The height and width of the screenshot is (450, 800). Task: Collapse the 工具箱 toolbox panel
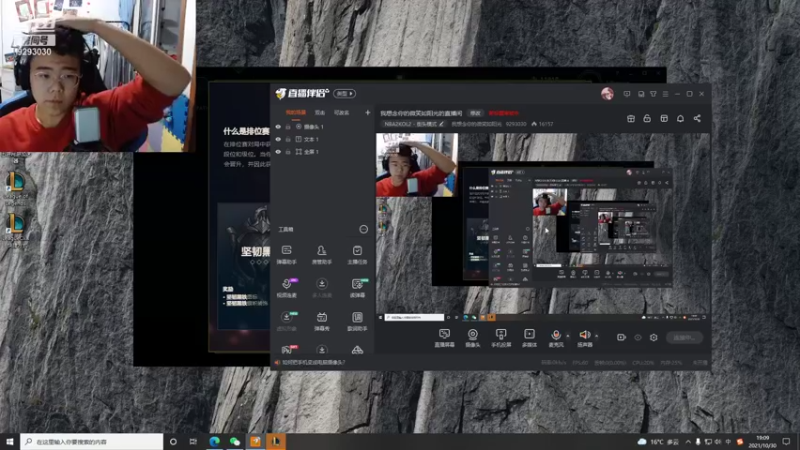363,229
